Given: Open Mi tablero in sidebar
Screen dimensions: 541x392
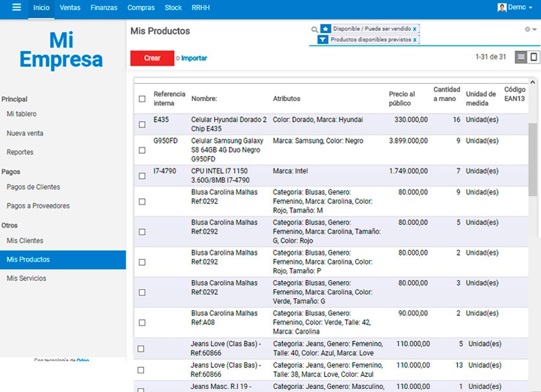Looking at the screenshot, I should (x=22, y=114).
